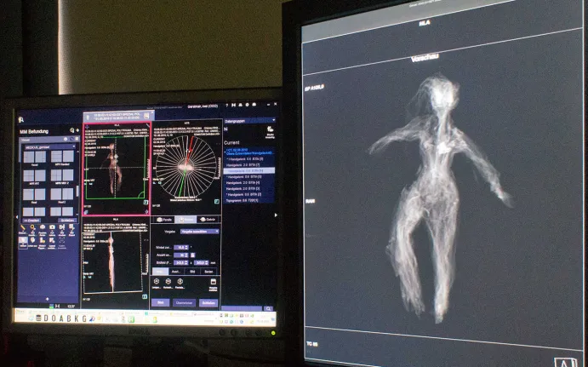Click the first orientation icon above the Start button
588x367 pixels.
tap(157, 282)
